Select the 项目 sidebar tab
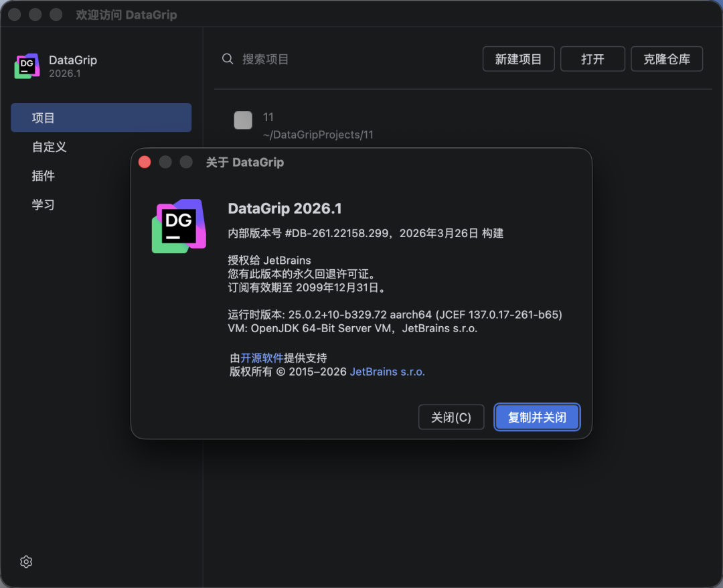 point(101,118)
